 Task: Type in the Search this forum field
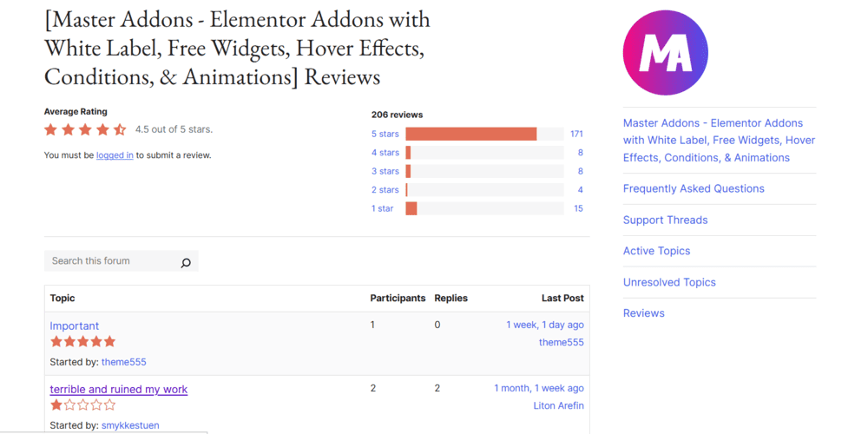pos(111,261)
